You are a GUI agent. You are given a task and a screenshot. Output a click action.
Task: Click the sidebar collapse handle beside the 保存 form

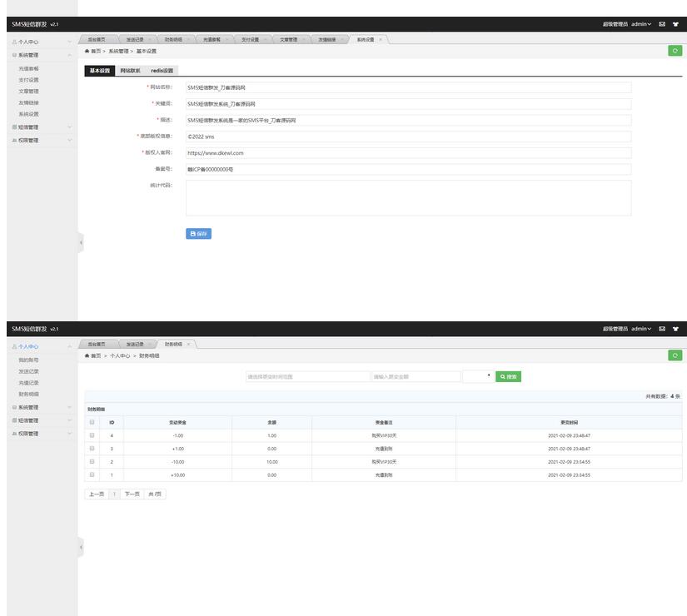point(81,242)
